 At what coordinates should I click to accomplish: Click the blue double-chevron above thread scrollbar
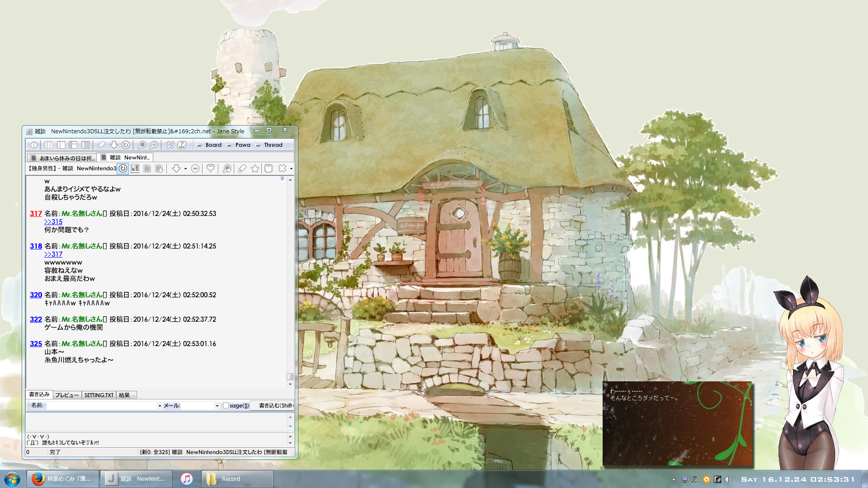coord(282,178)
